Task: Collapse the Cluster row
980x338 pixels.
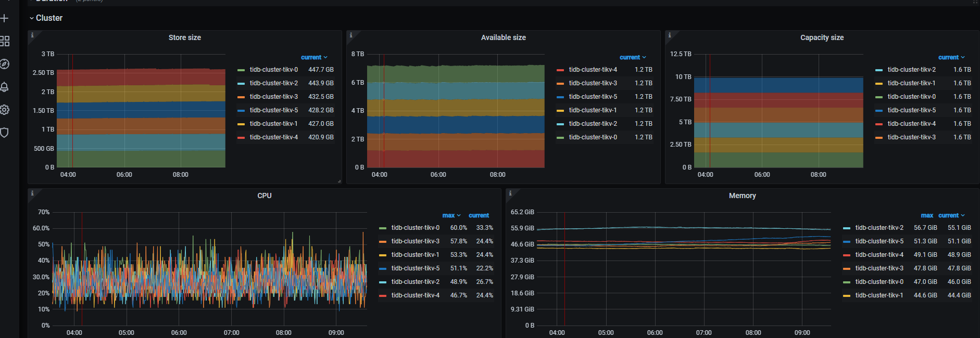Action: [x=48, y=18]
